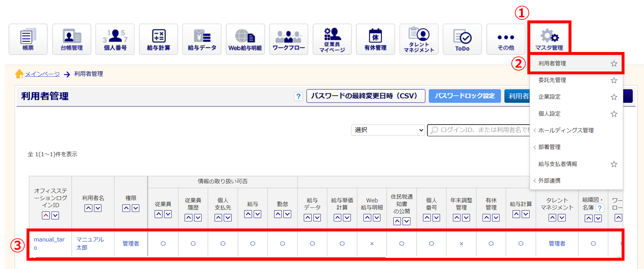Toggle favorite star for 企業設定

click(x=614, y=97)
